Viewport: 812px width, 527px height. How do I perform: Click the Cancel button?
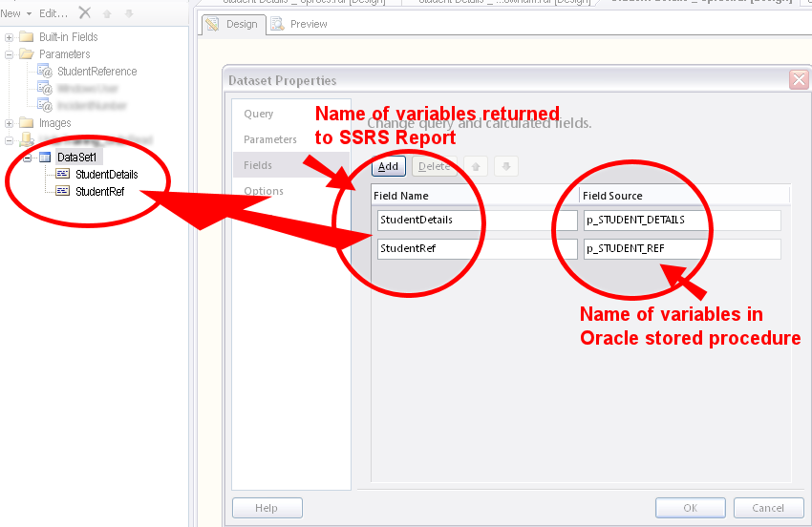click(767, 508)
